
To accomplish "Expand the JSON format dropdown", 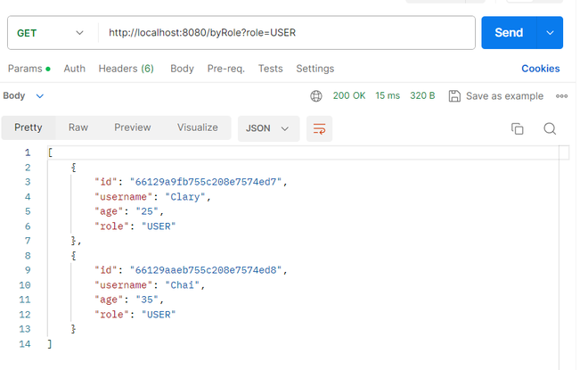I will [x=268, y=128].
